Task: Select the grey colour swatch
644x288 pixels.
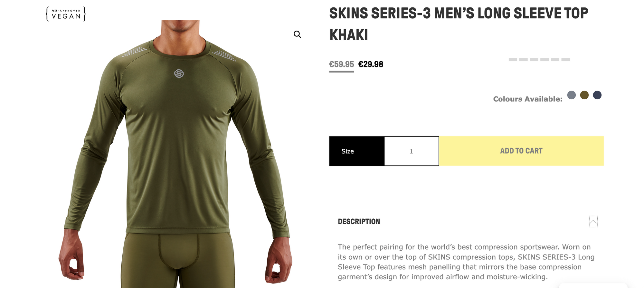Action: pyautogui.click(x=571, y=95)
